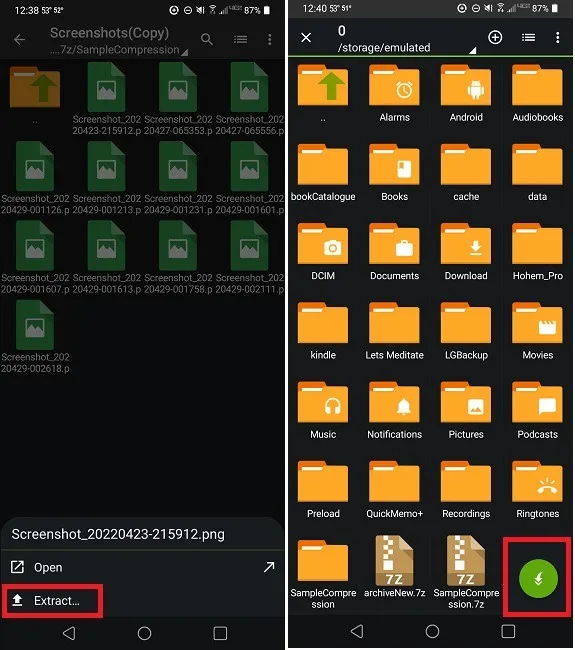This screenshot has width=575, height=650.
Task: Open the Recordings folder
Action: pos(466,490)
